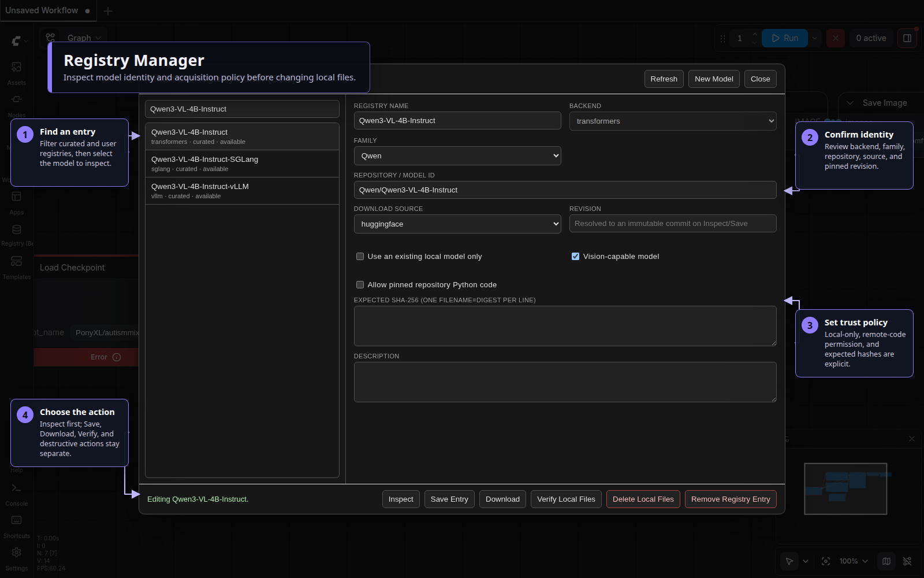Focus the Expected SHA-256 text area
Image resolution: width=924 pixels, height=578 pixels.
coord(565,326)
